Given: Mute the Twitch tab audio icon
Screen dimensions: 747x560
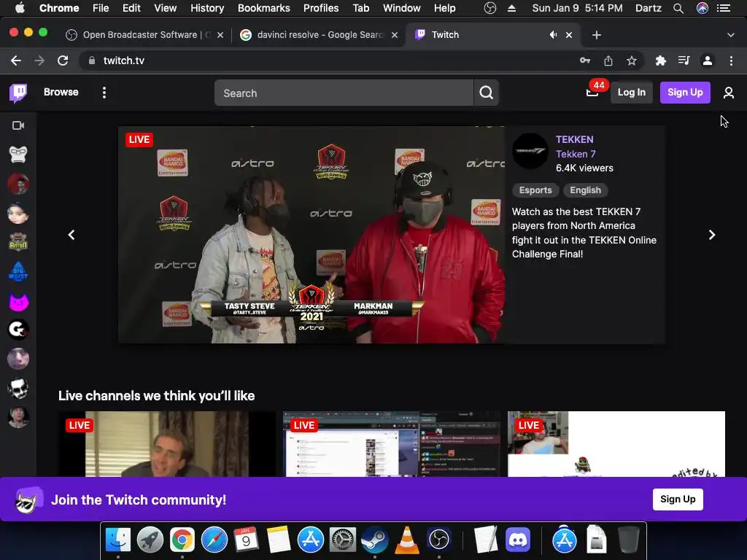Looking at the screenshot, I should coord(553,35).
